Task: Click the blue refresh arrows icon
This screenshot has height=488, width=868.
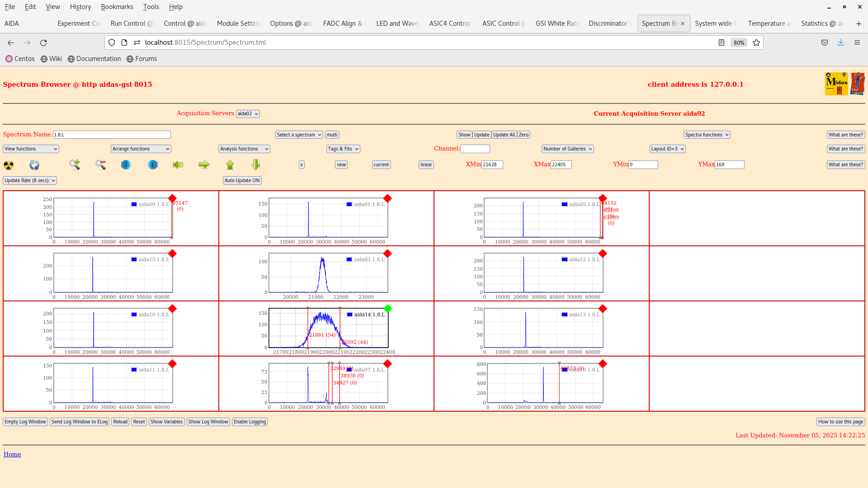Action: 34,165
